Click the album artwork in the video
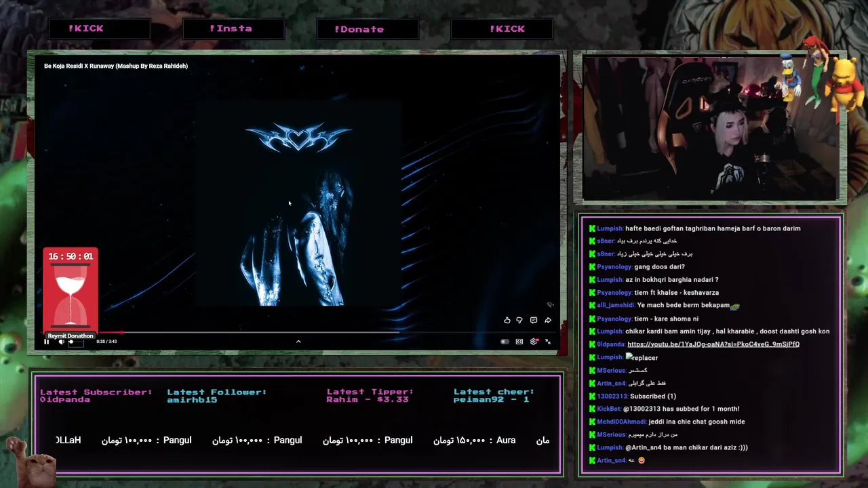Screen dimensions: 868x488 coord(298,203)
